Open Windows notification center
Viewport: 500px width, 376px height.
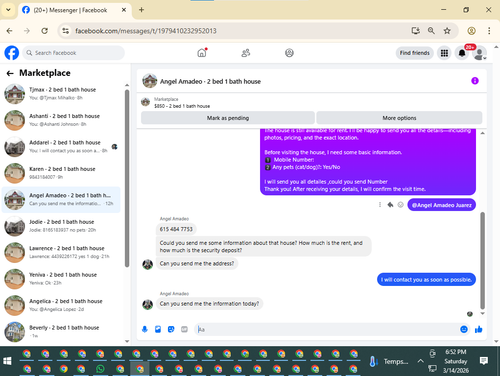484,361
